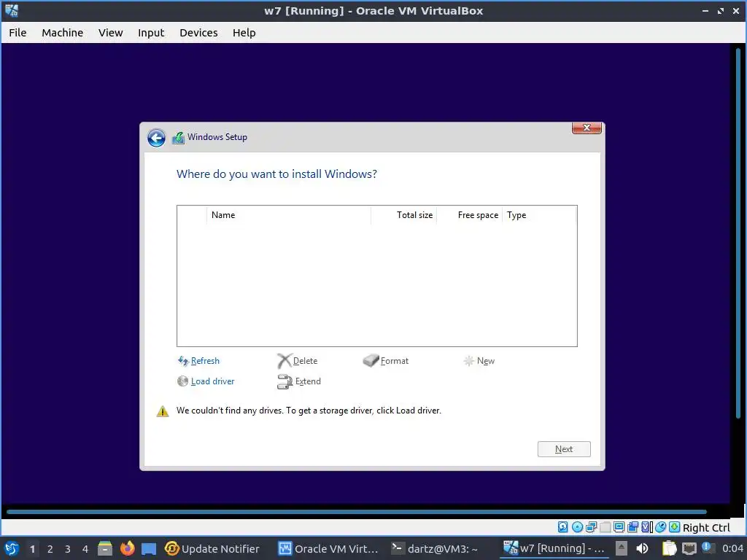
Task: Click the Format option
Action: tap(395, 361)
